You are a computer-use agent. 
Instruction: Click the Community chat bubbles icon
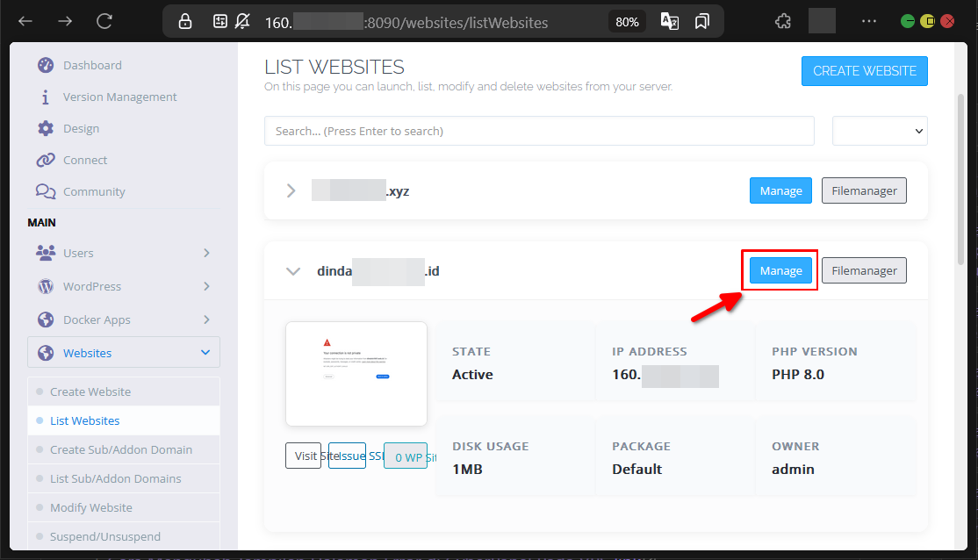tap(46, 191)
